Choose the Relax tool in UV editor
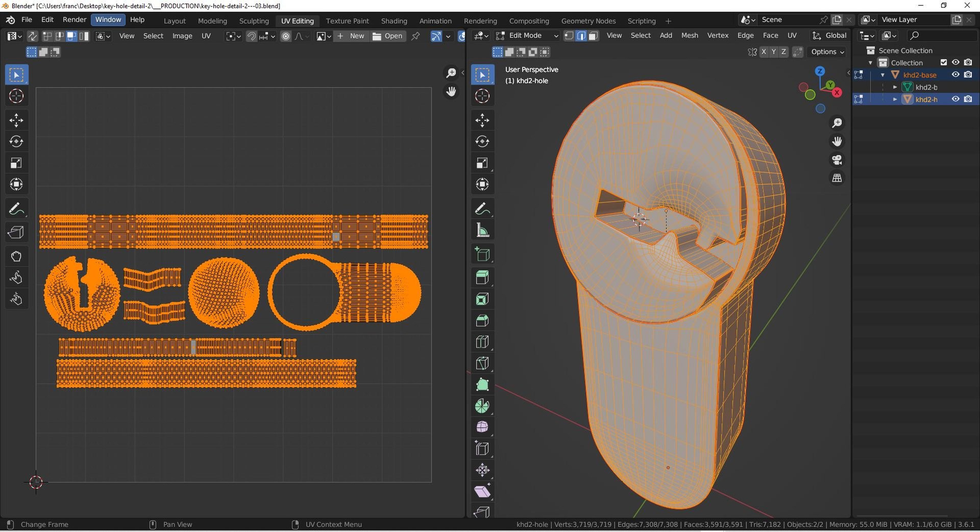980x532 pixels. click(16, 277)
